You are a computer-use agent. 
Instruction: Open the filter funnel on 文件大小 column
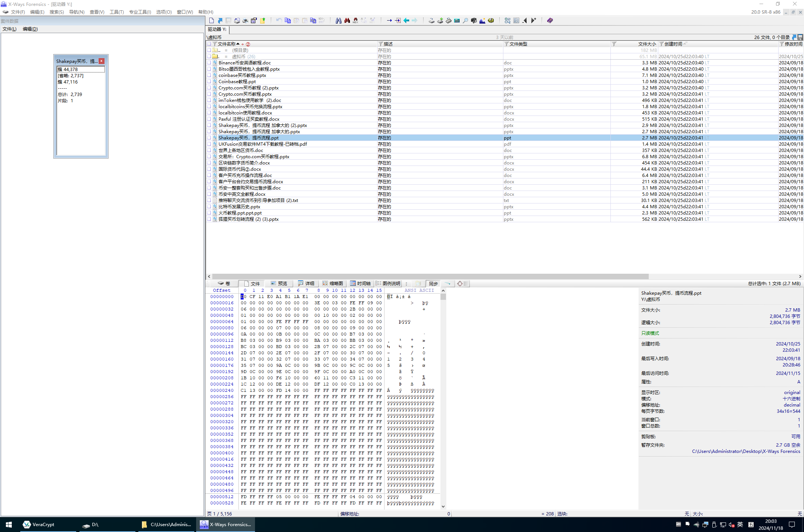[614, 44]
